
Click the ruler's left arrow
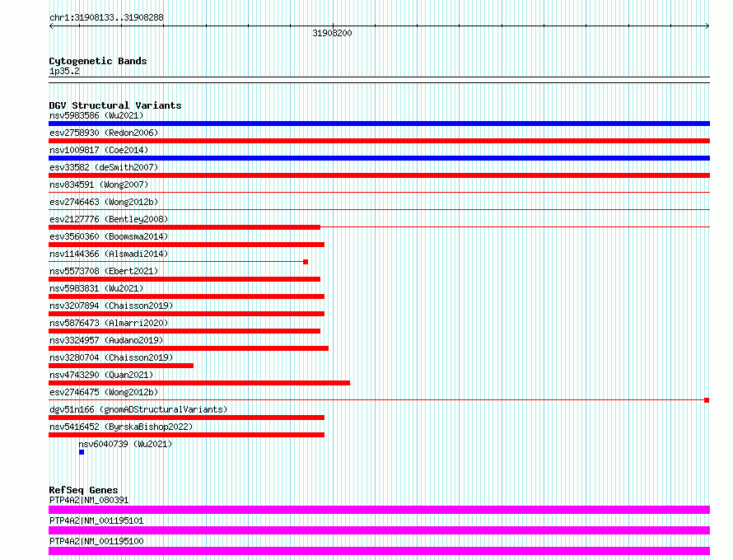[51, 26]
